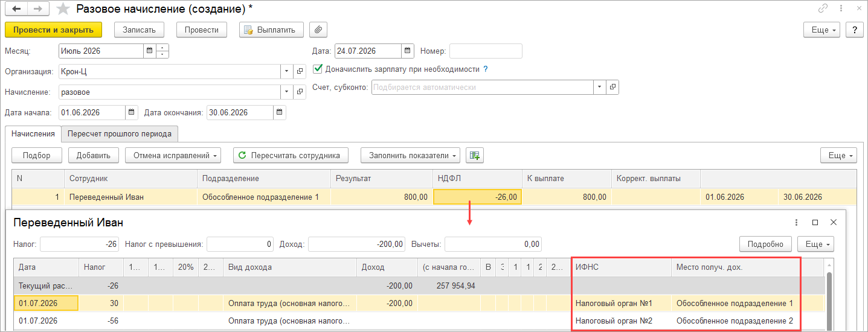Show hint for Доначислить зарплату question mark
The height and width of the screenshot is (332, 868).
(x=486, y=69)
